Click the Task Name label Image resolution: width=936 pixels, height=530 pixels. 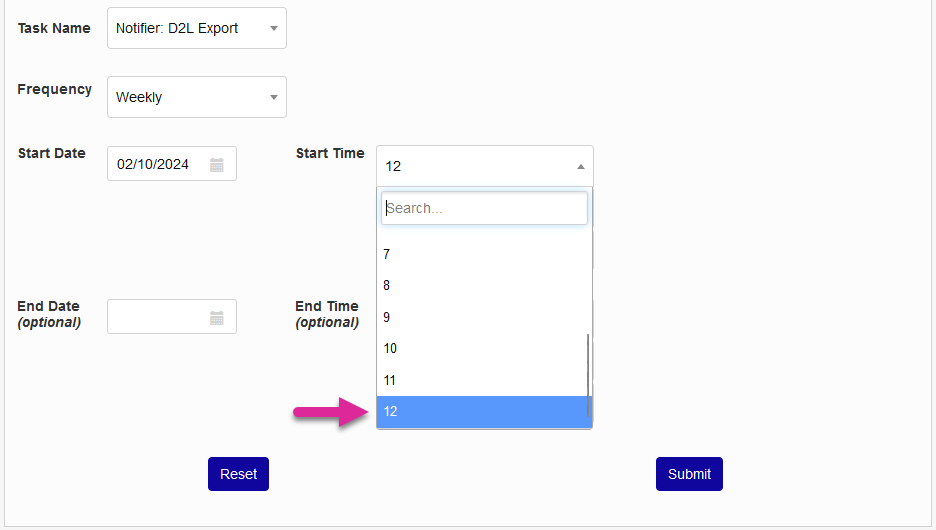click(54, 28)
